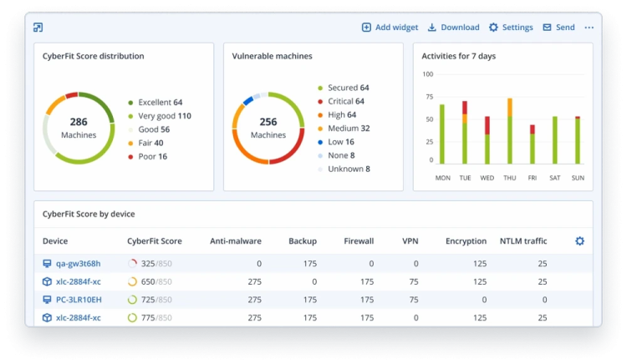Viewport: 627px width, 364px height.
Task: Click the FRI bar in Activities chart
Action: pyautogui.click(x=533, y=144)
